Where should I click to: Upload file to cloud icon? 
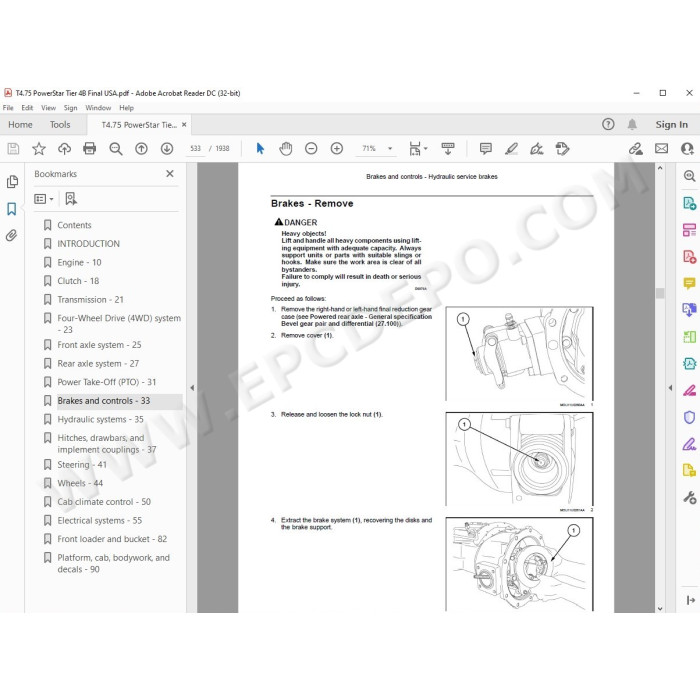tap(64, 149)
